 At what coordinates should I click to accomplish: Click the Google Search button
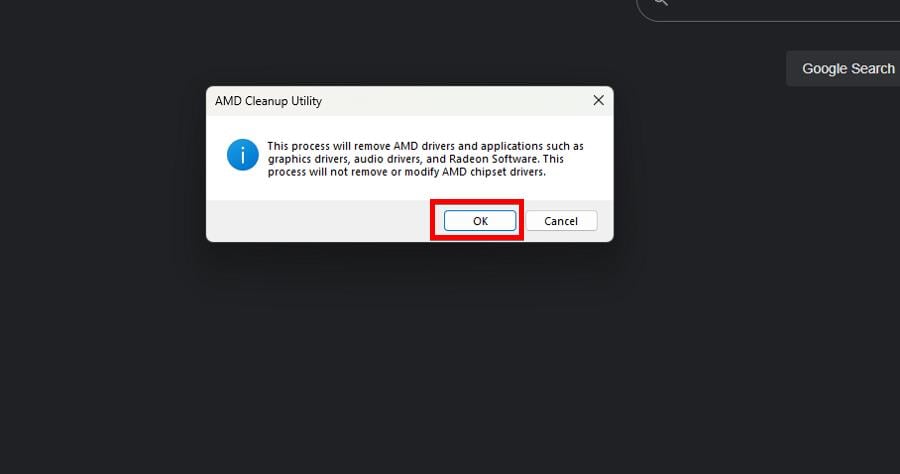pyautogui.click(x=848, y=68)
